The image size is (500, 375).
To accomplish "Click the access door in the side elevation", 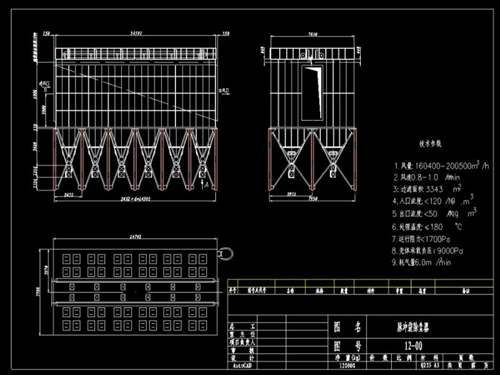I will [313, 93].
